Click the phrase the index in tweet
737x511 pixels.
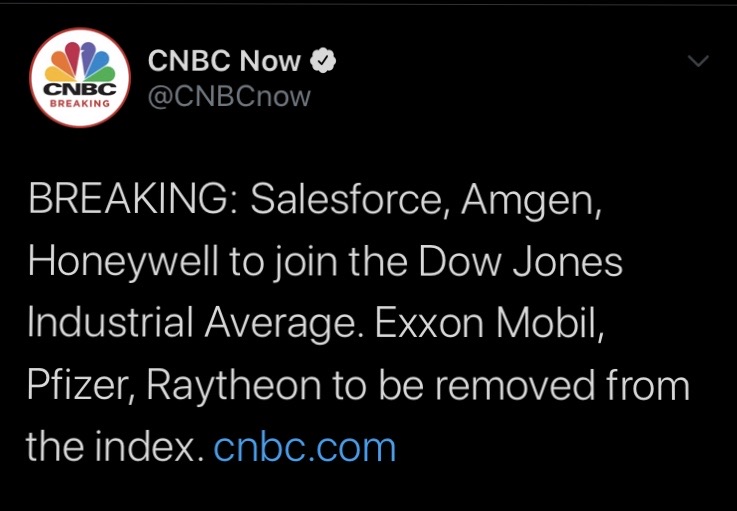coord(108,447)
